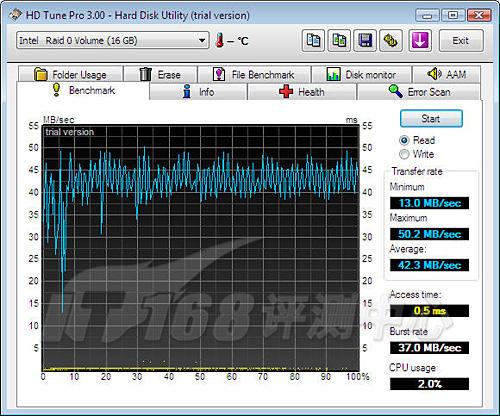Click the copy text to clipboard icon

(313, 41)
